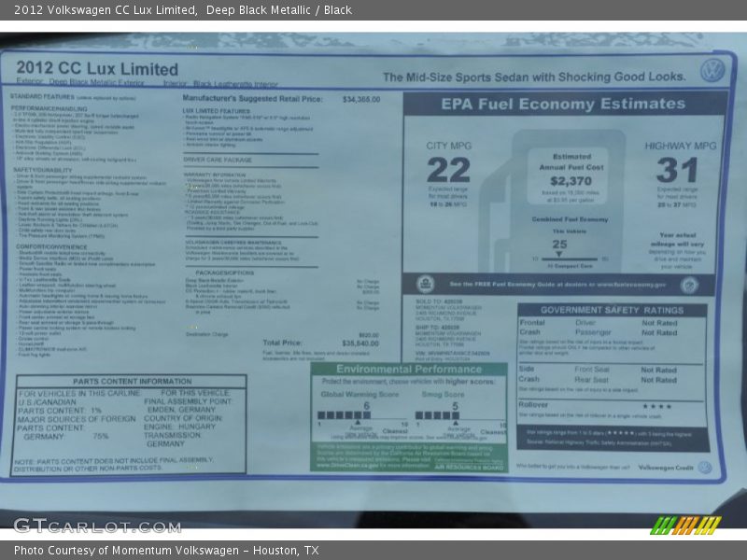Click the 'EPA Fuel Economy Estimates' header
Screen dimensions: 747x560
(563, 104)
